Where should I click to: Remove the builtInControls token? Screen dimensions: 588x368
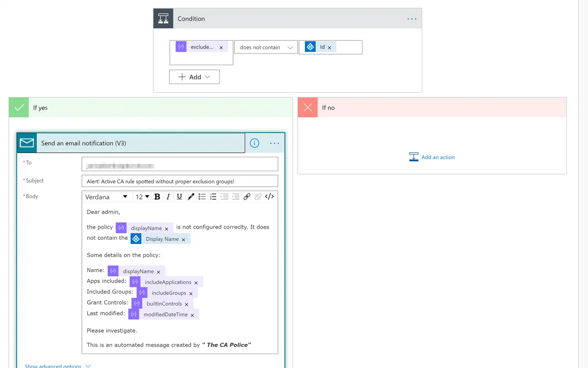(186, 304)
